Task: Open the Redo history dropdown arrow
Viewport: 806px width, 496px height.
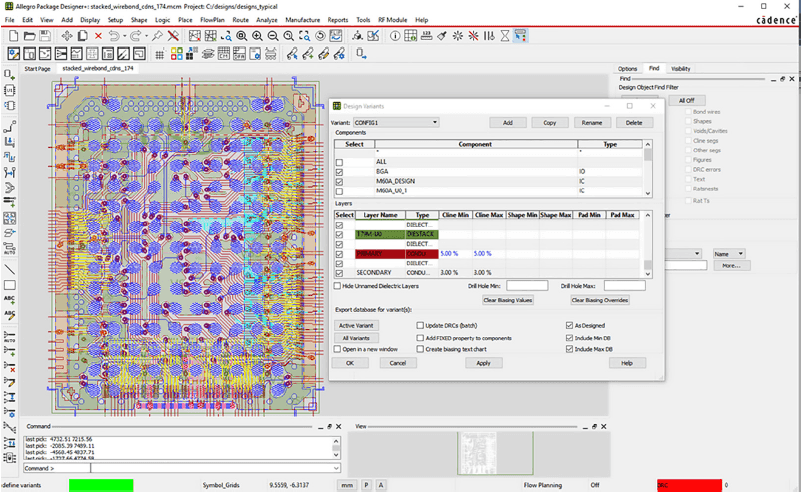Action: pyautogui.click(x=146, y=36)
